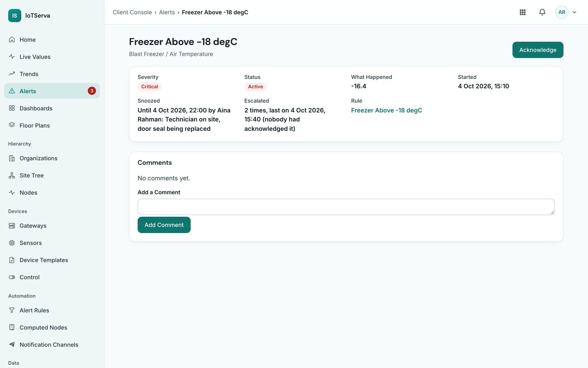Open the notifications bell
Image resolution: width=588 pixels, height=368 pixels.
[x=542, y=12]
